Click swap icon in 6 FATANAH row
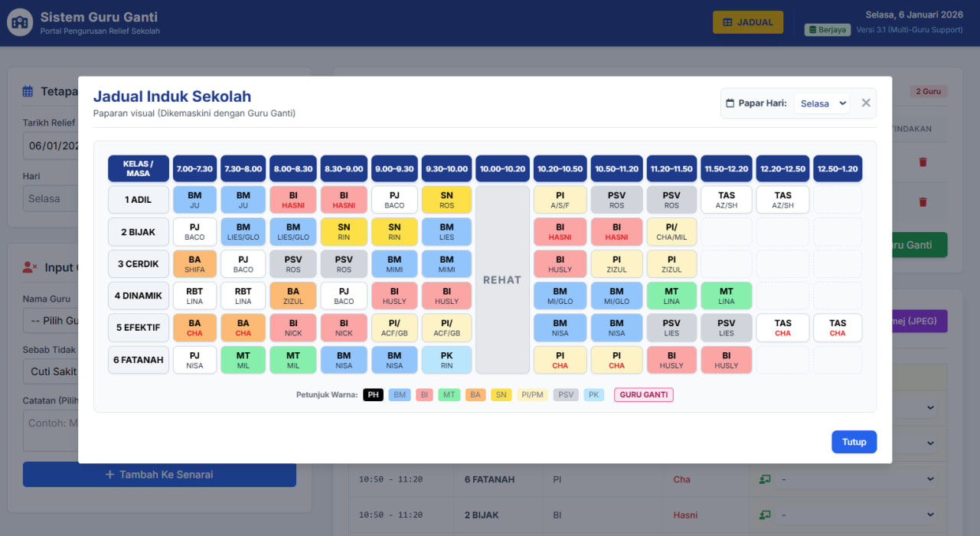This screenshot has width=980, height=536. (x=764, y=479)
